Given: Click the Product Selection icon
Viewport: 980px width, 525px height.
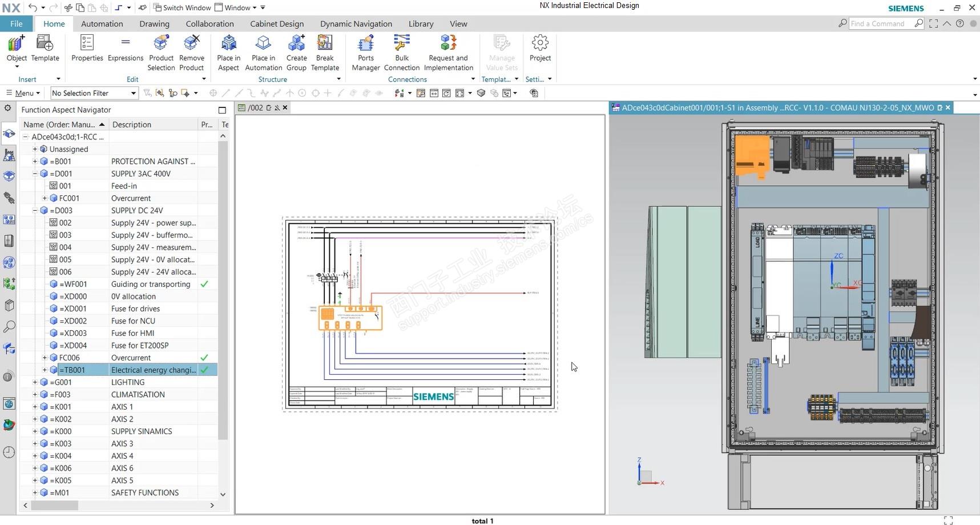Looking at the screenshot, I should (161, 45).
